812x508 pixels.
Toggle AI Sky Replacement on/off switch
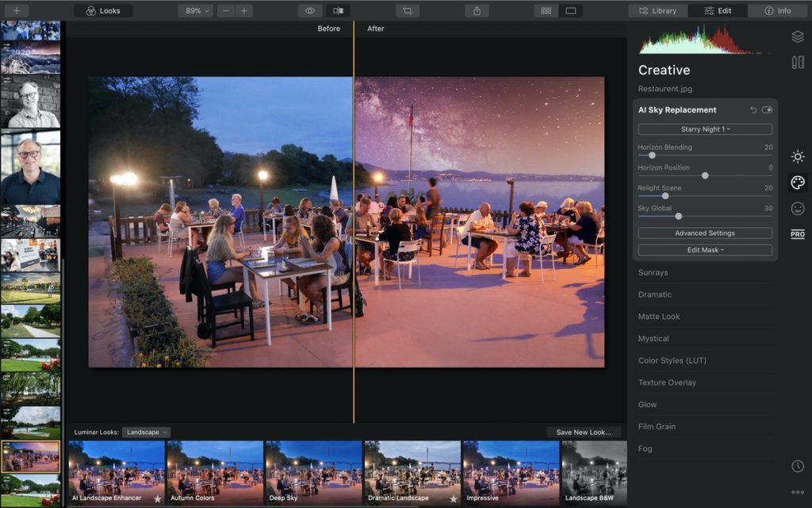point(767,110)
